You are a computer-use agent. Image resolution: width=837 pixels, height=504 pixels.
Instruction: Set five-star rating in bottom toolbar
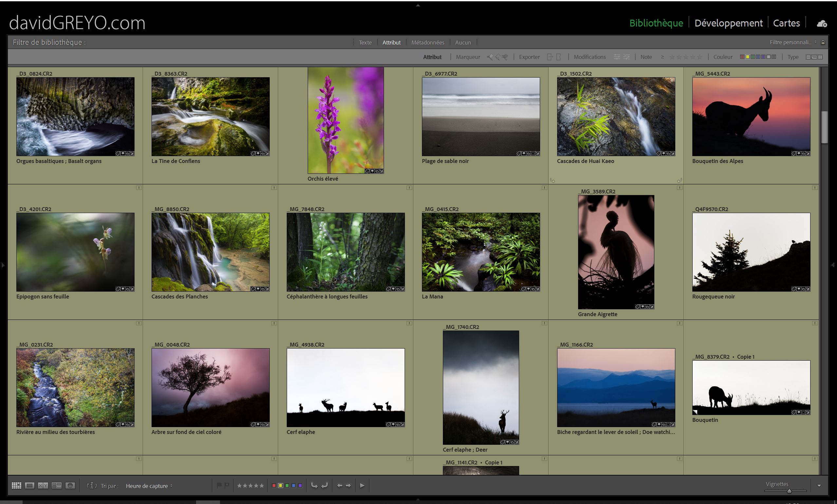click(x=262, y=486)
